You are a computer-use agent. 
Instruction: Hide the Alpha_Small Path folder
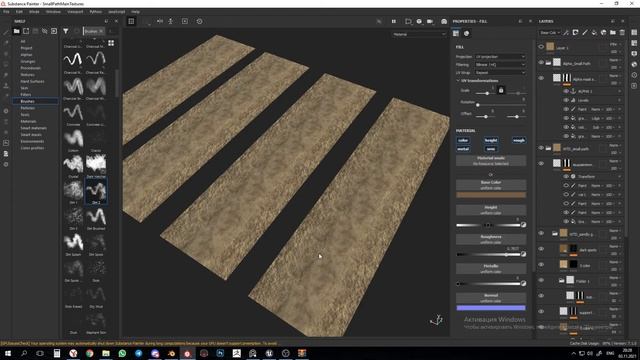coord(541,63)
